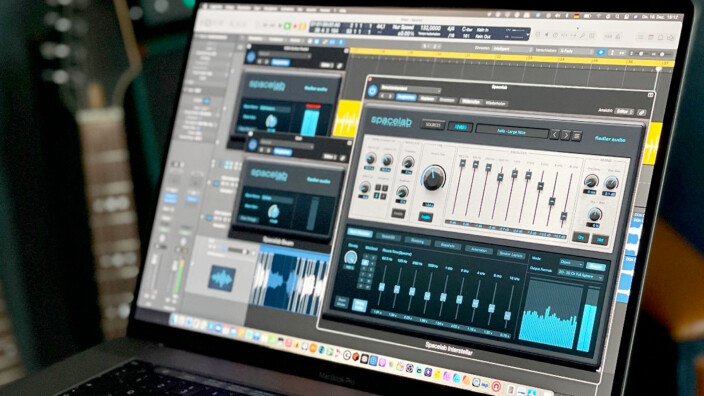Viewport: 704px width, 396px height.
Task: Click the yellow cycle range in the ruler
Action: click(x=512, y=58)
